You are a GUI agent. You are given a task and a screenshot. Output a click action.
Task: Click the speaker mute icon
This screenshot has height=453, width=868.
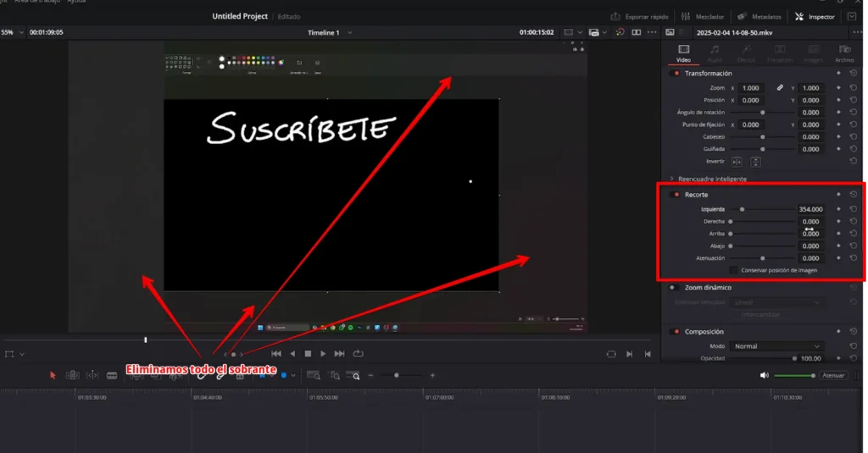click(765, 376)
